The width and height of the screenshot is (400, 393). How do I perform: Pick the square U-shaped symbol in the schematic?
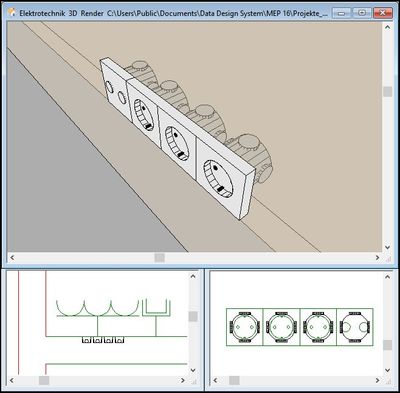coord(156,308)
